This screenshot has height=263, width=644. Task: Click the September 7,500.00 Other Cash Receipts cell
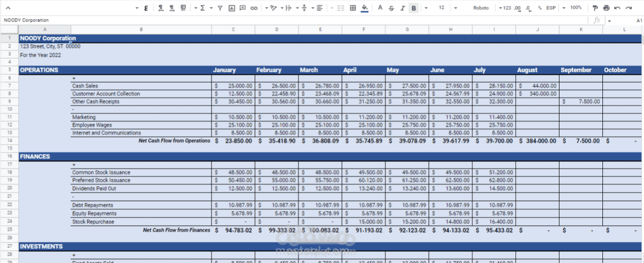[581, 102]
